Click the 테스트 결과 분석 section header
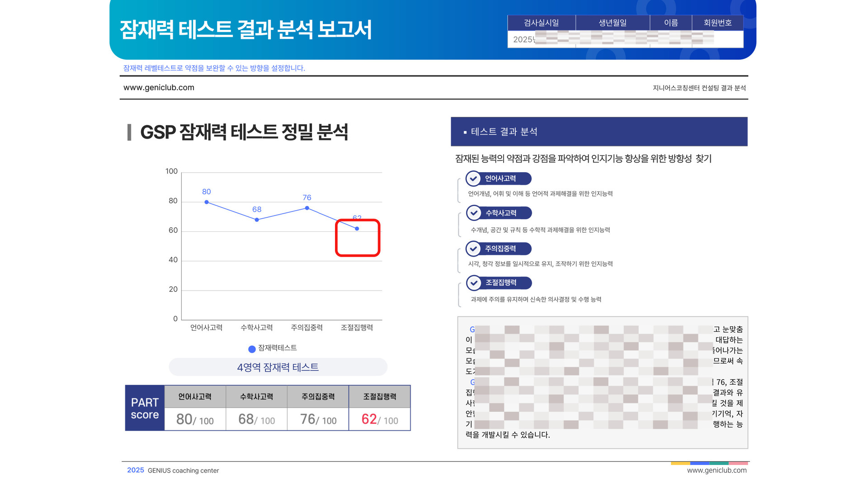This screenshot has width=868, height=488. 599,131
